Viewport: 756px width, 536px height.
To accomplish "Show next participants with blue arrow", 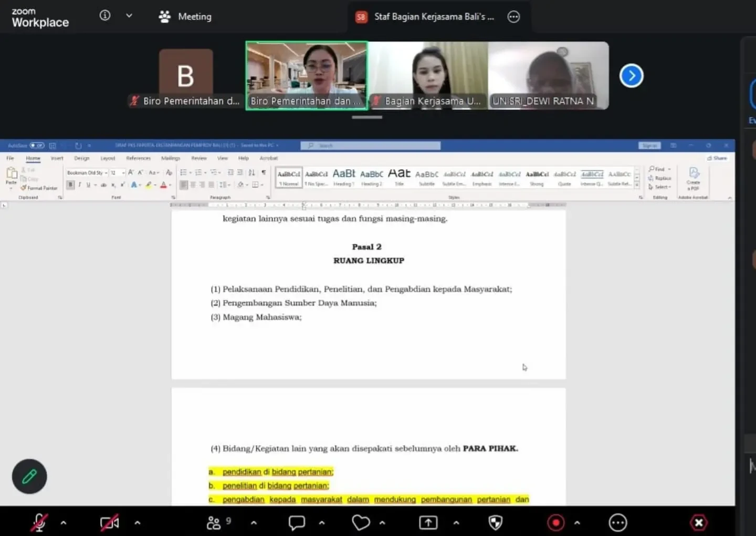I will 631,76.
